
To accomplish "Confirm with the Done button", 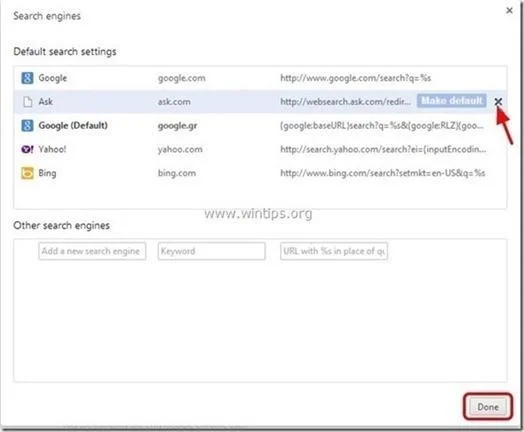I will click(488, 407).
